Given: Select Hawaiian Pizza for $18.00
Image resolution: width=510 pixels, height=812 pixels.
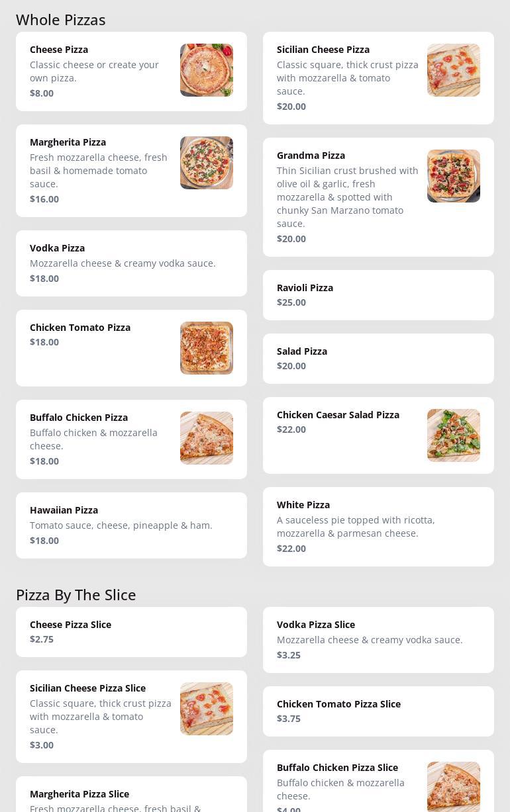Looking at the screenshot, I should tap(131, 525).
